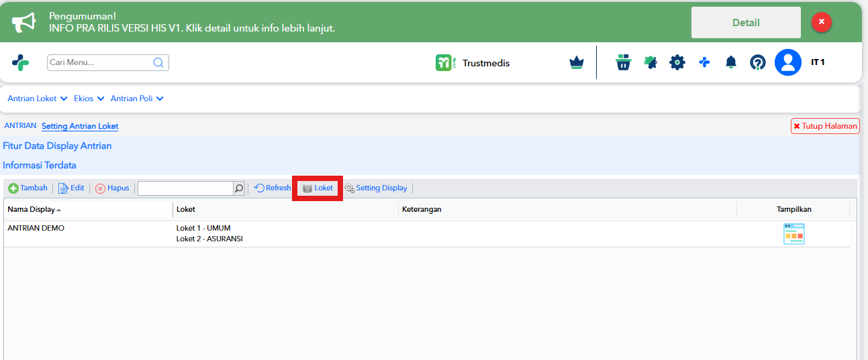Go to ANTRIAN breadcrumb
This screenshot has width=868, height=360.
pos(20,125)
